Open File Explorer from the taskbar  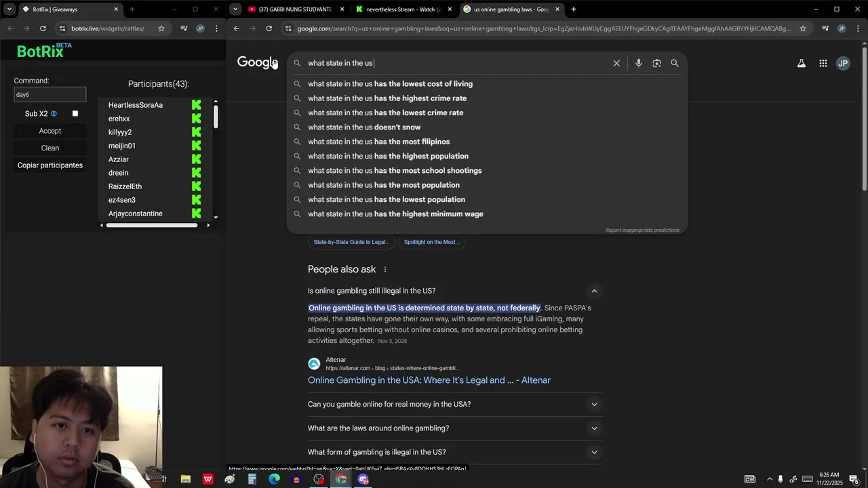tap(185, 479)
